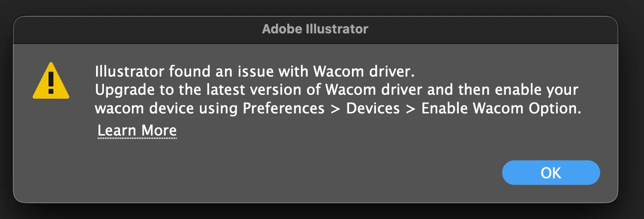Open the Learn More link

(x=137, y=131)
